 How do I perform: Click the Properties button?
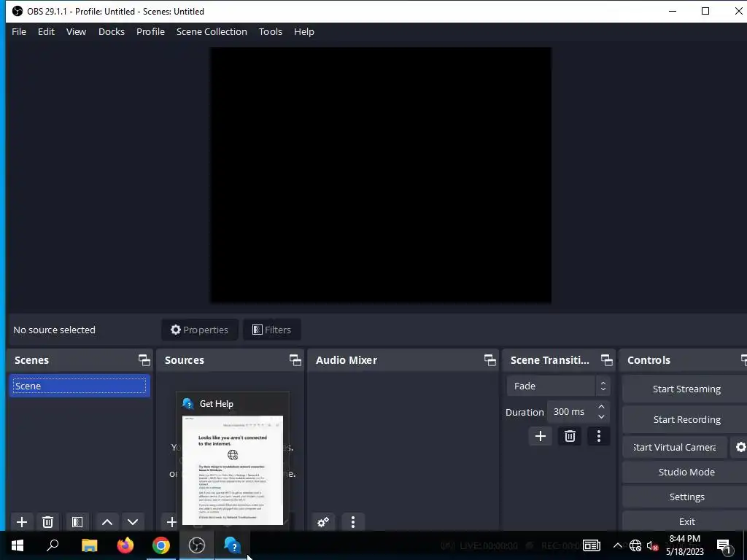(x=200, y=330)
